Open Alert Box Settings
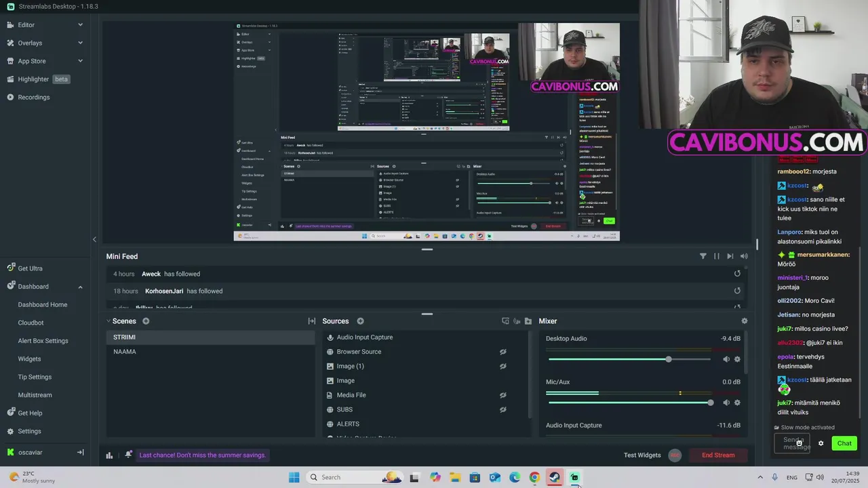 click(x=43, y=341)
